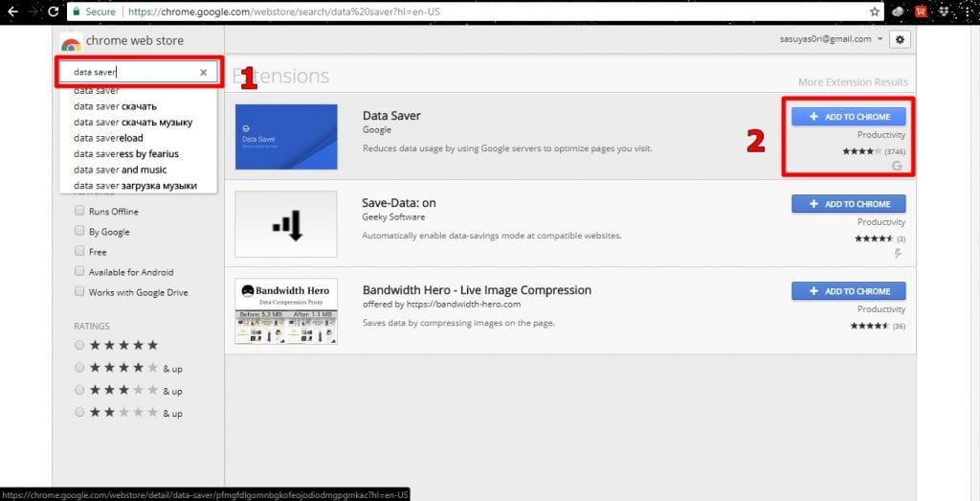Open the Save-Data: on thumbnail
Viewport: 980px width, 501px height.
click(x=286, y=224)
